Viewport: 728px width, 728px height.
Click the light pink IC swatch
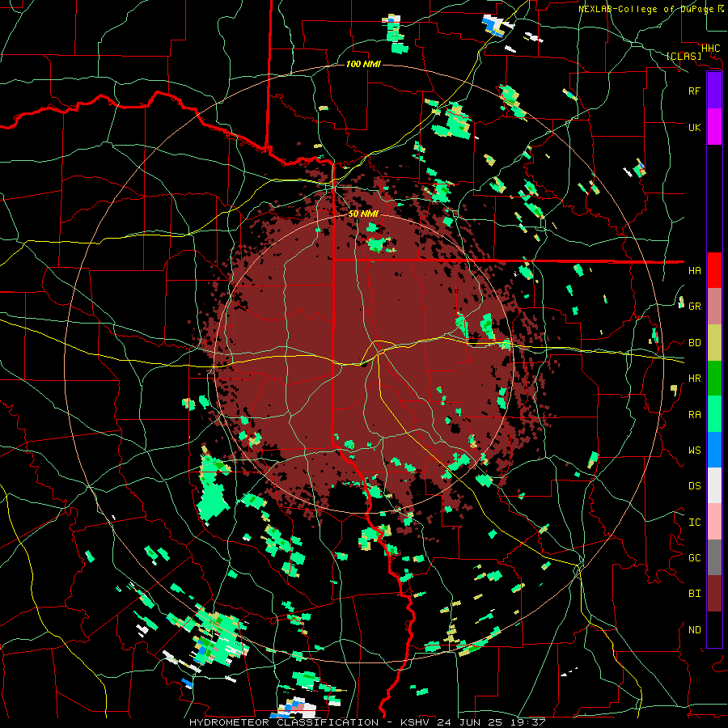714,522
